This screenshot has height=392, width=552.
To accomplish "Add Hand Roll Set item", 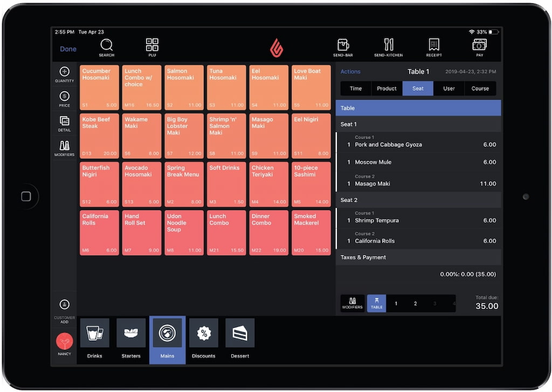I will [142, 233].
